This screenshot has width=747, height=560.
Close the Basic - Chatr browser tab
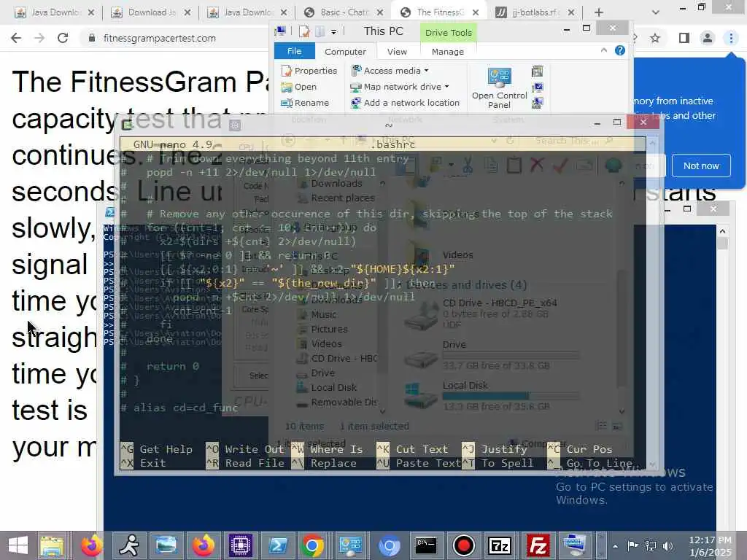[379, 12]
